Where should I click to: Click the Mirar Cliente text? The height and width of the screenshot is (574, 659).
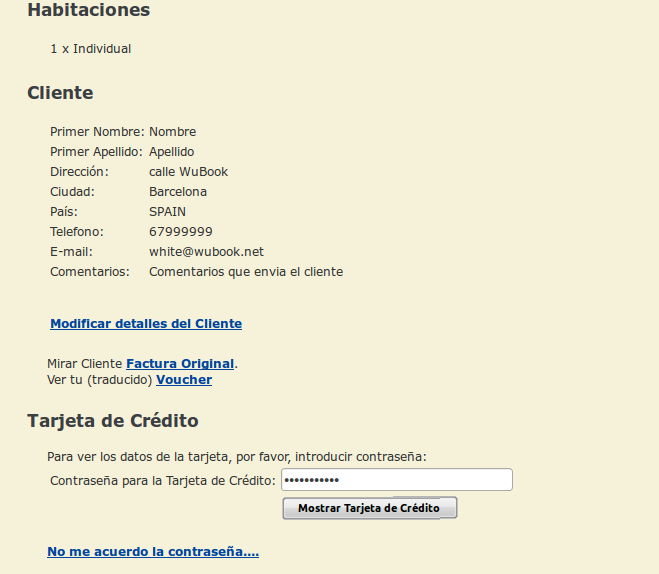pos(84,363)
